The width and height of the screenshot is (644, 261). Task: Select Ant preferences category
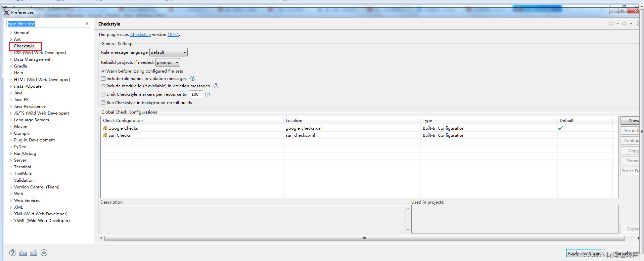(x=17, y=39)
